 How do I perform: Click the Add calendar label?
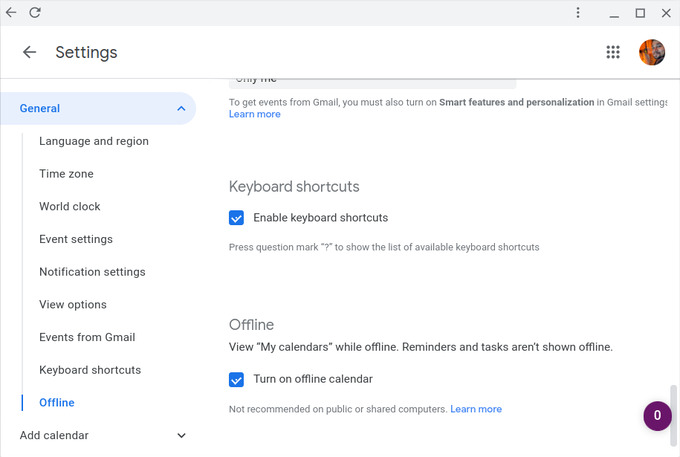pos(54,435)
